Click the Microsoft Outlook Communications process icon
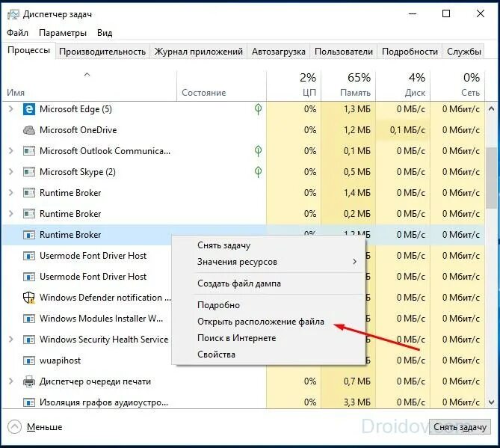The image size is (500, 448). click(29, 151)
